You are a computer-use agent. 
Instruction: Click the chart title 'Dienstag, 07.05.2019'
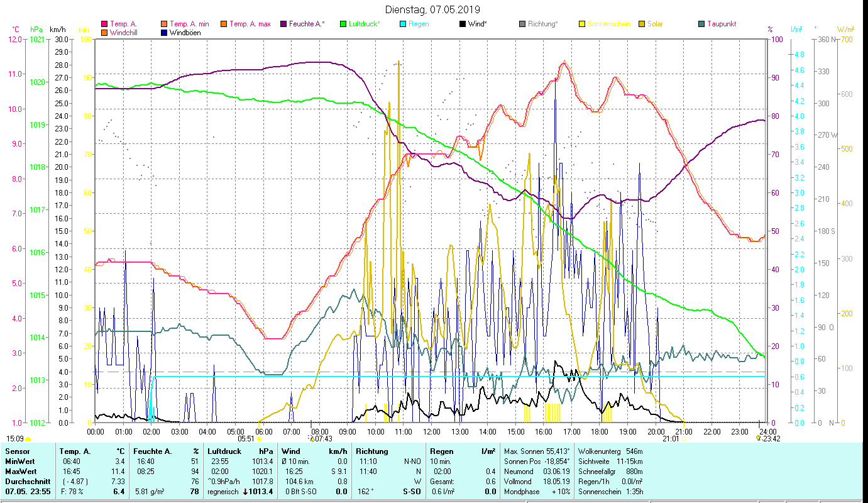pos(432,9)
